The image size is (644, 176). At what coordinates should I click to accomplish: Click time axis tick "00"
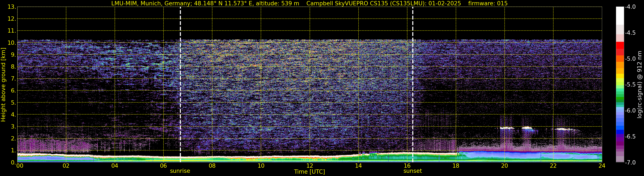[x=20, y=166]
